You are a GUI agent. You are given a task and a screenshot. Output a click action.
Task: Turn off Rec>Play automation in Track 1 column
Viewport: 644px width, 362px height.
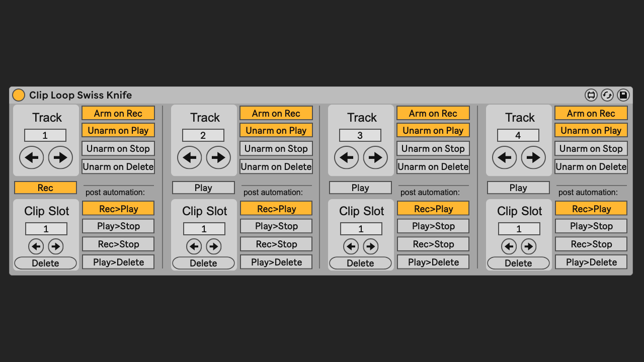click(118, 209)
